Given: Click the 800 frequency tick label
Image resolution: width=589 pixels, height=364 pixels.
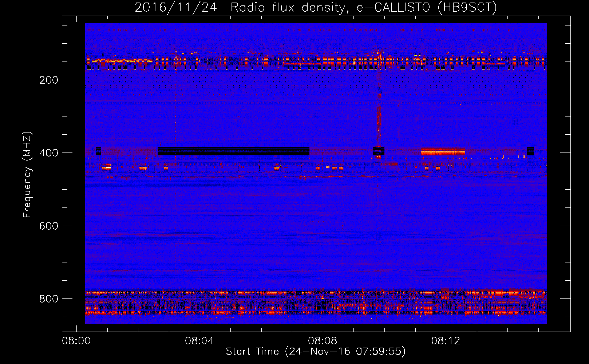Looking at the screenshot, I should click(49, 299).
